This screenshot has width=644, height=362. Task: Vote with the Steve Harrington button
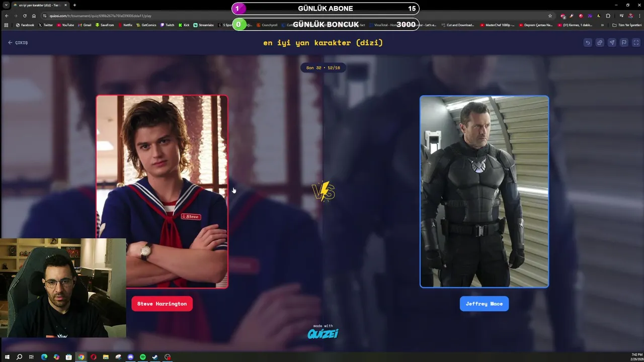click(162, 304)
